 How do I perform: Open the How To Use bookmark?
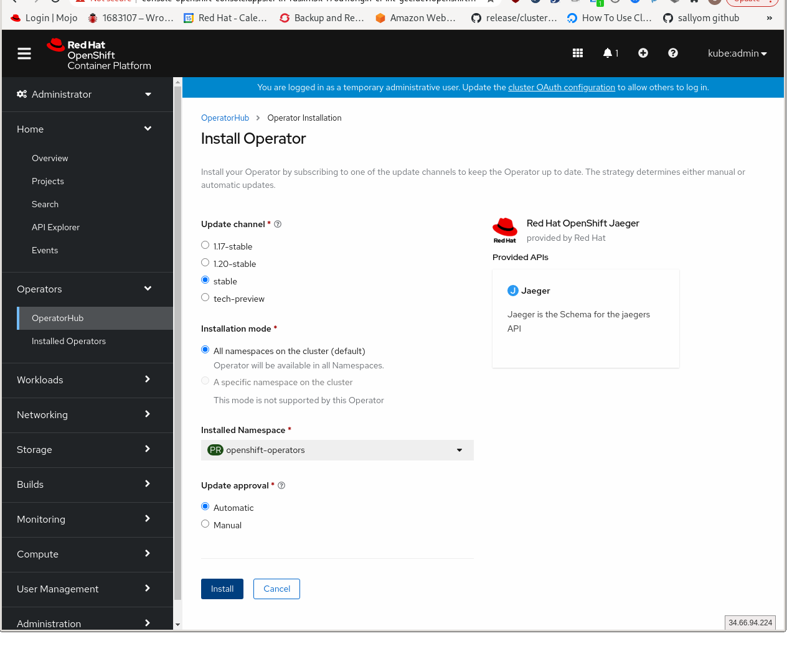610,18
